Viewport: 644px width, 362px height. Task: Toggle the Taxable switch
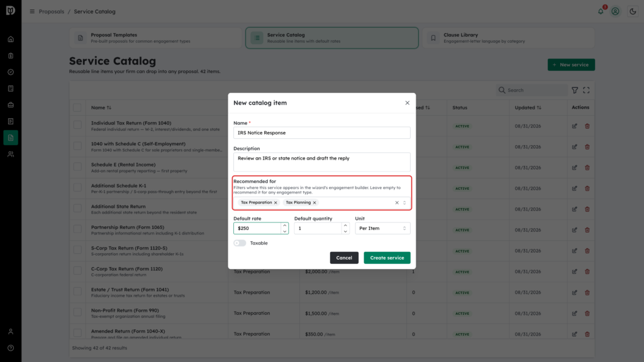(240, 243)
